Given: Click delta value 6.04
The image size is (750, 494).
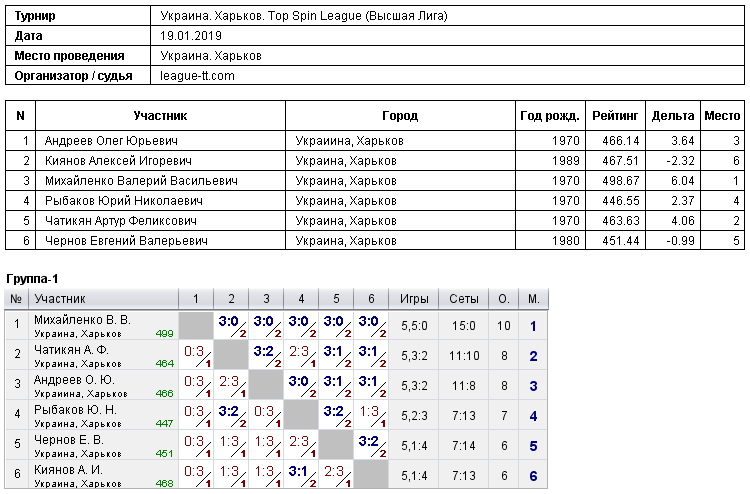Looking at the screenshot, I should (683, 181).
